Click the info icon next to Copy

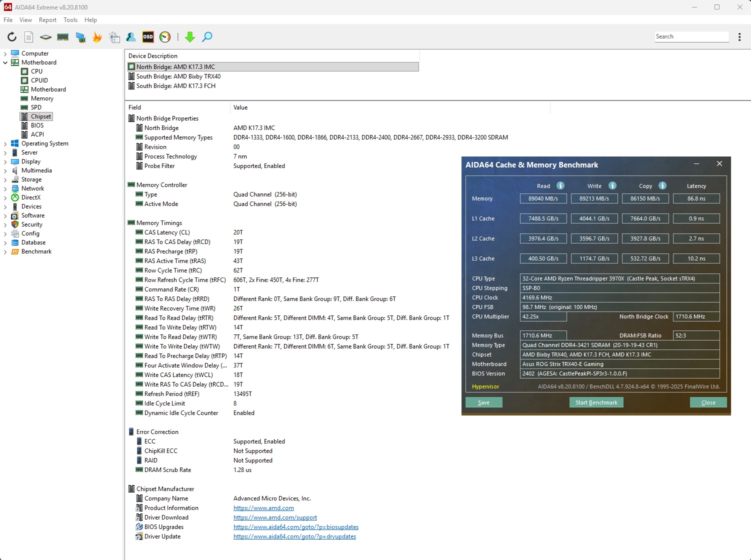[x=662, y=185]
